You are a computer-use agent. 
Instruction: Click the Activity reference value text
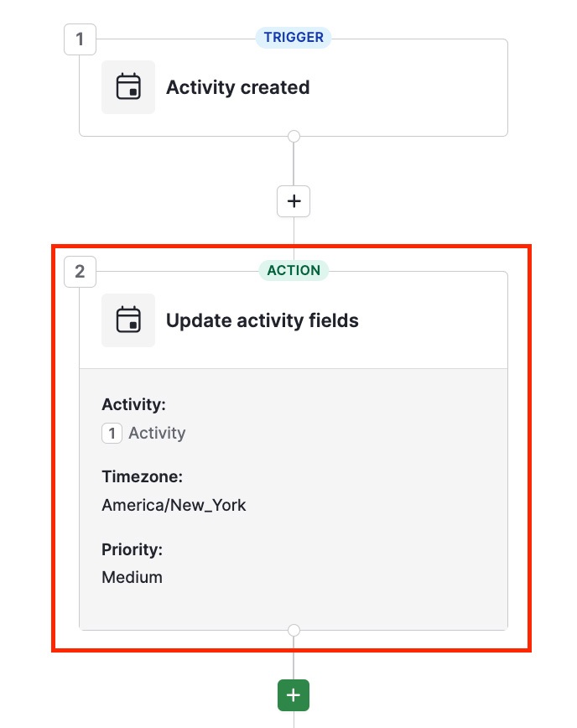pyautogui.click(x=157, y=433)
